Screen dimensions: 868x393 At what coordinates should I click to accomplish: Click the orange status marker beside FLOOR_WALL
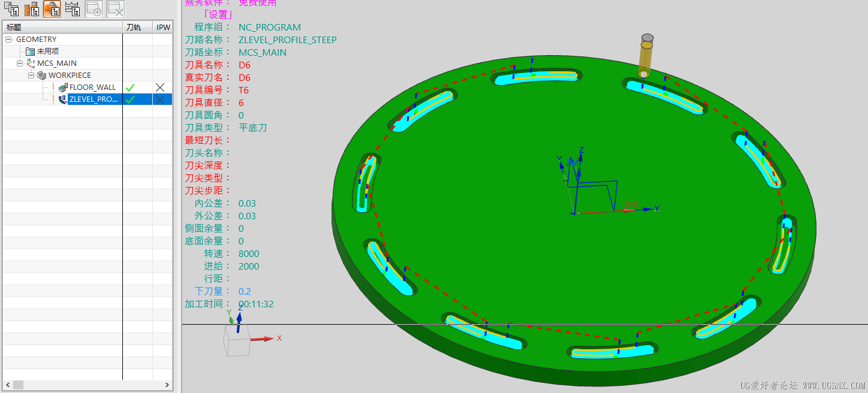(x=53, y=87)
